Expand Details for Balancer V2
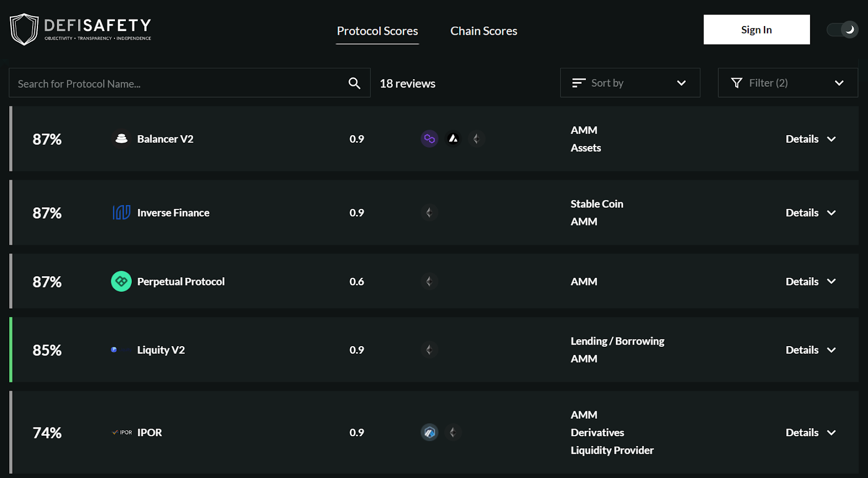 pos(810,139)
